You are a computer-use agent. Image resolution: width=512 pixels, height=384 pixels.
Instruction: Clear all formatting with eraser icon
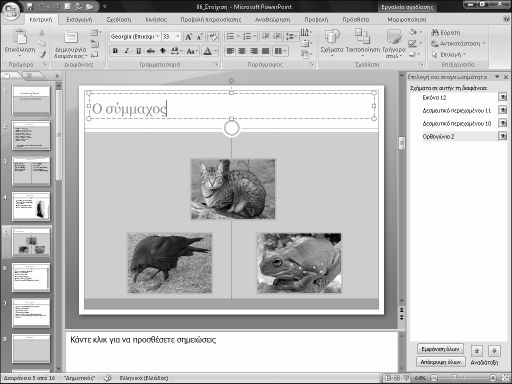212,36
